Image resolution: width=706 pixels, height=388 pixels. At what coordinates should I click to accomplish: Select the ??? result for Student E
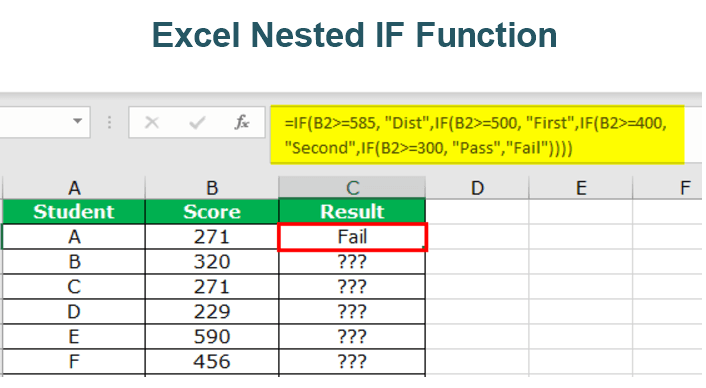coord(352,337)
